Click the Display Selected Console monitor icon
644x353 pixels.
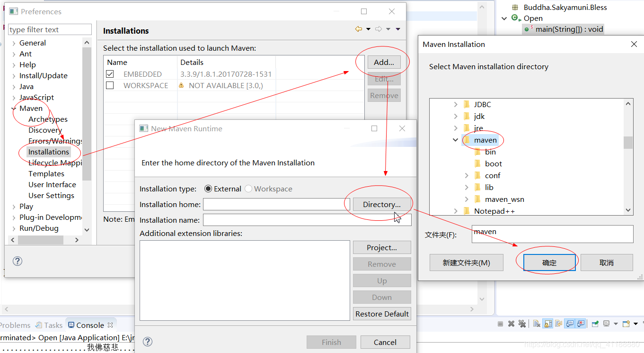click(606, 324)
